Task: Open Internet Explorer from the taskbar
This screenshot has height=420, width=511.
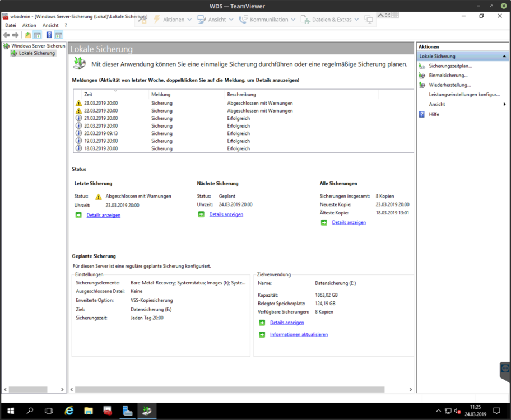Action: click(x=69, y=411)
